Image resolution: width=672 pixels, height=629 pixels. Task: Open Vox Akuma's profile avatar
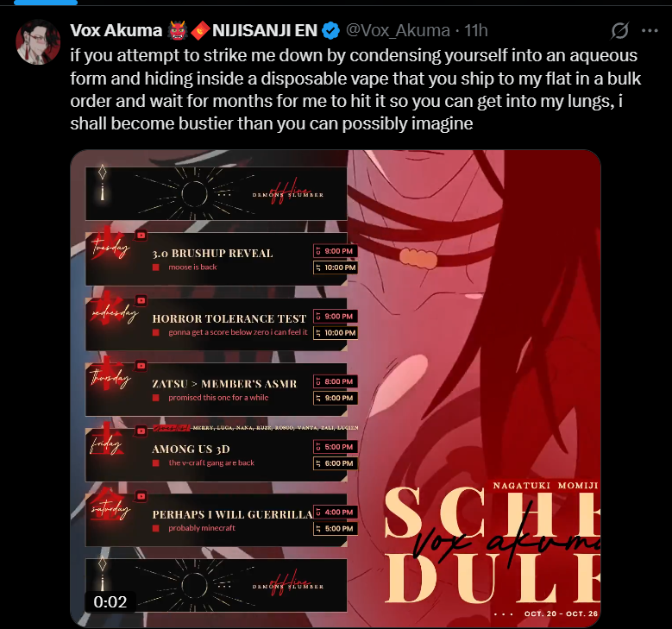tap(38, 42)
